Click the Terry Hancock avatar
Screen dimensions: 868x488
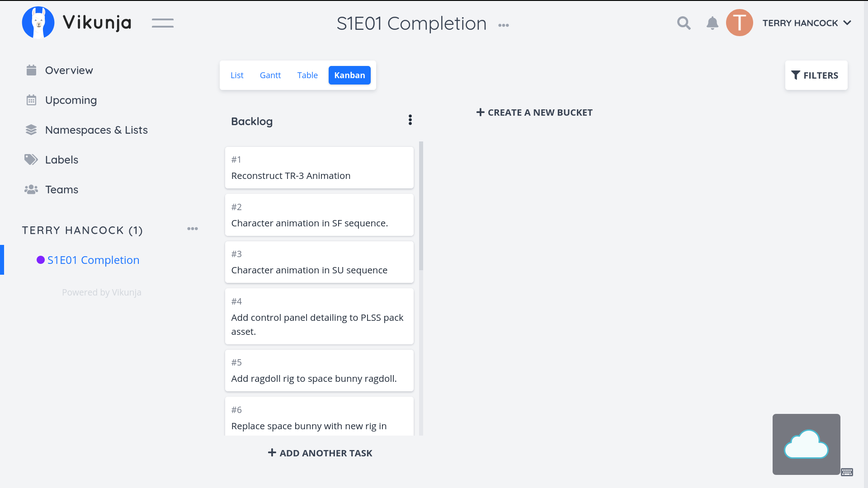739,23
